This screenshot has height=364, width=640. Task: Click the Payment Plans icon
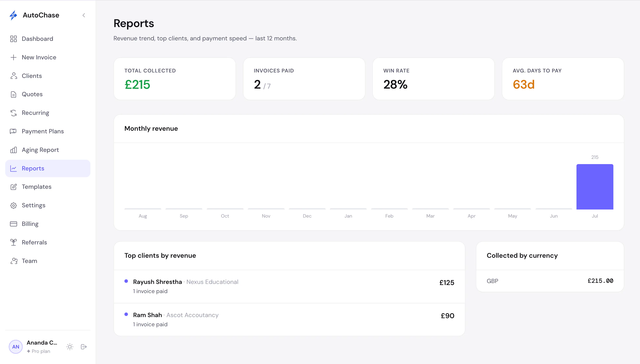(x=14, y=131)
